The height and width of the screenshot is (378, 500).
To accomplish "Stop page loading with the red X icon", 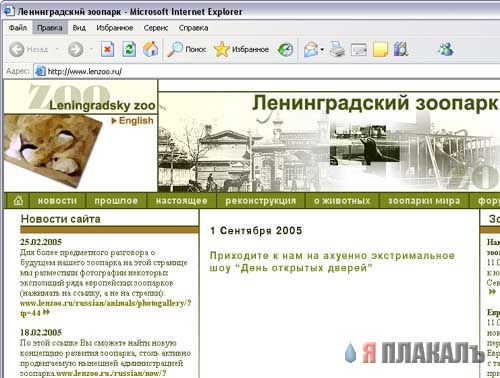I will click(107, 49).
